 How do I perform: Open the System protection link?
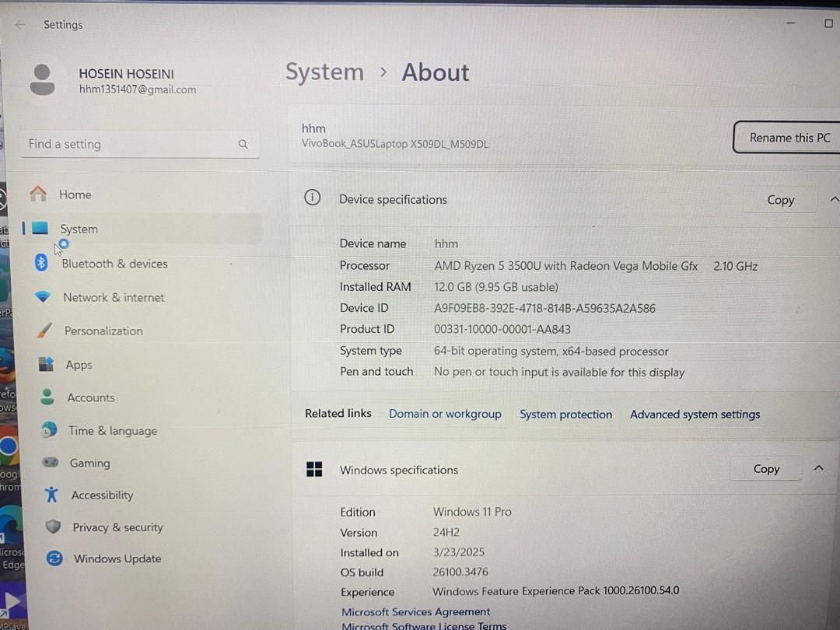[x=565, y=414]
